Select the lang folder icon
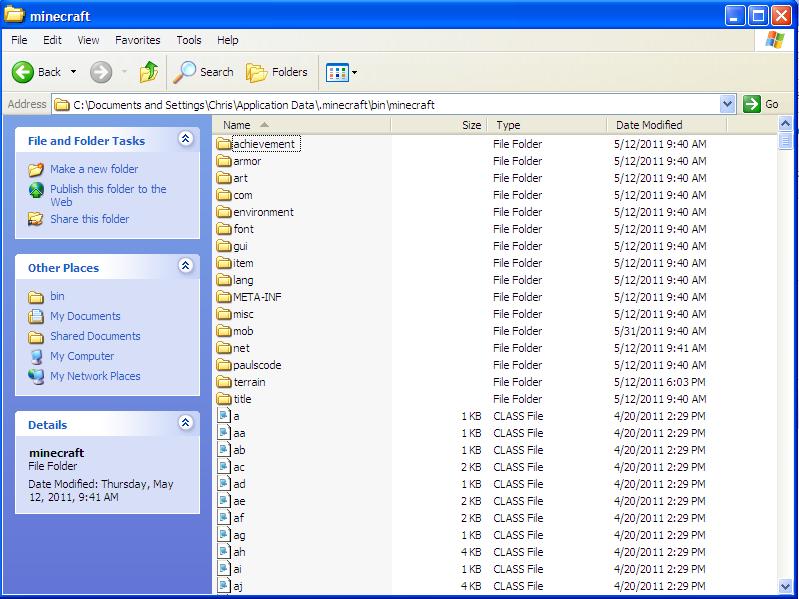The image size is (799, 599). [x=224, y=280]
